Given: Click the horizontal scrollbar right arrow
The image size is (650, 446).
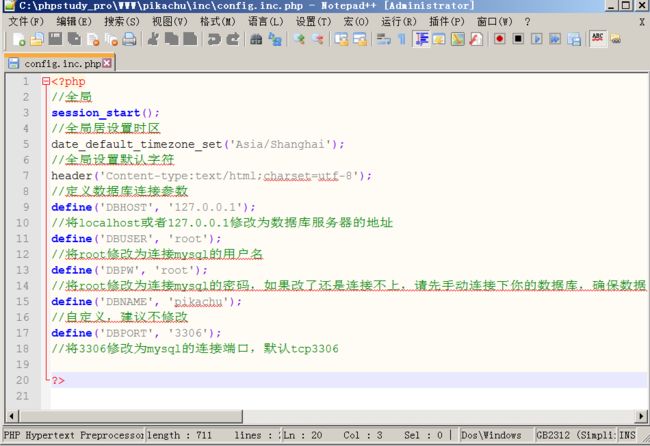Looking at the screenshot, I should (x=641, y=416).
